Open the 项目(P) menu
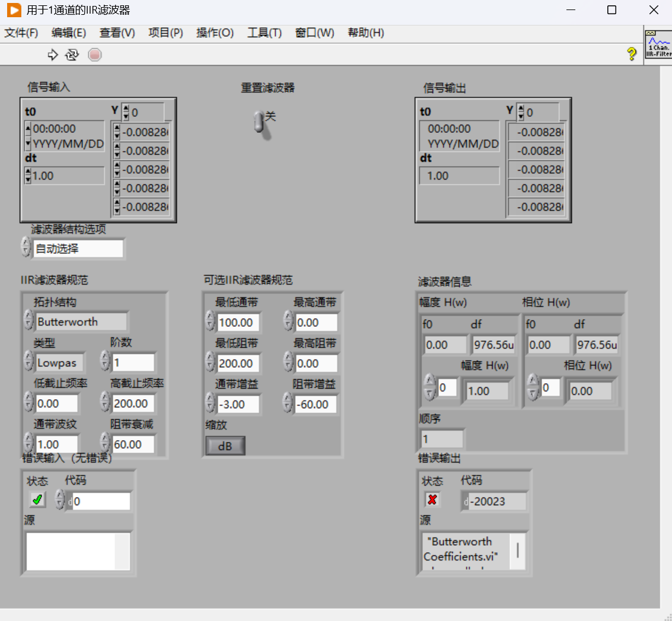This screenshot has width=672, height=621. [x=165, y=33]
